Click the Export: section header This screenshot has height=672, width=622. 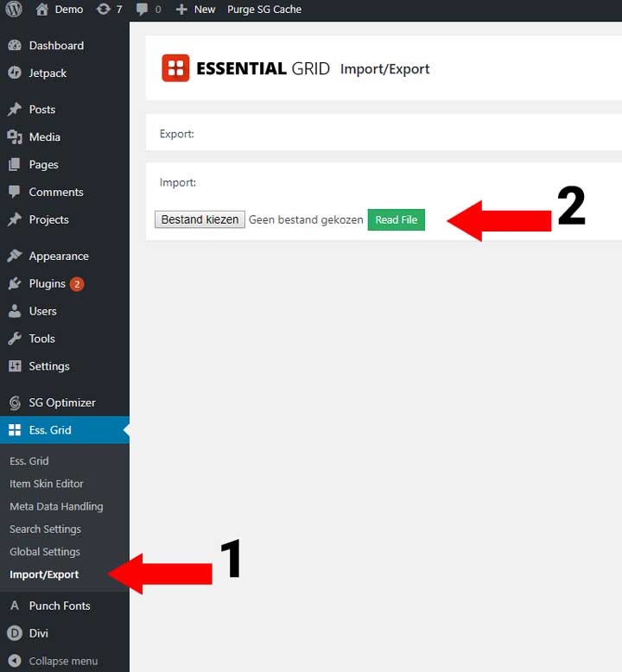(x=176, y=134)
